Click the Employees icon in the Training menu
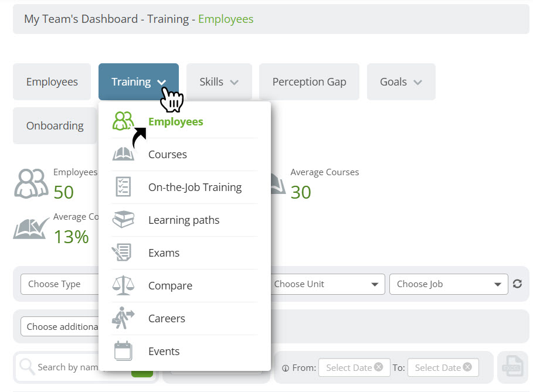This screenshot has height=392, width=533. (x=123, y=121)
